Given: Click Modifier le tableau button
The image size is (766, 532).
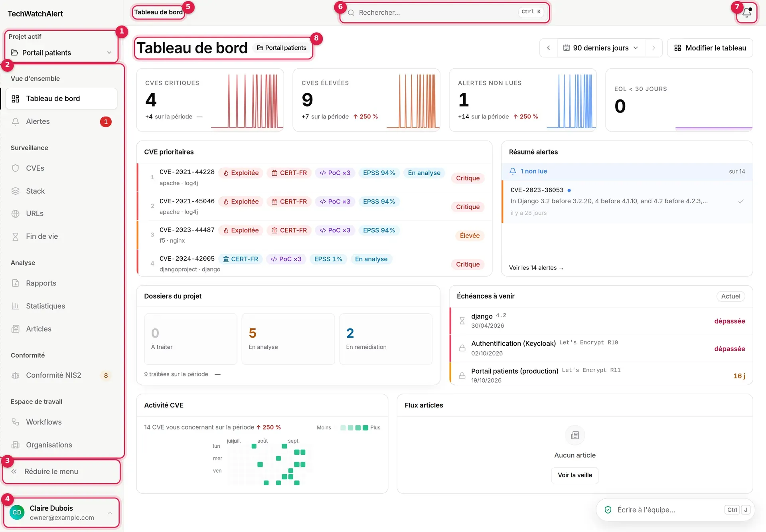Looking at the screenshot, I should [710, 48].
